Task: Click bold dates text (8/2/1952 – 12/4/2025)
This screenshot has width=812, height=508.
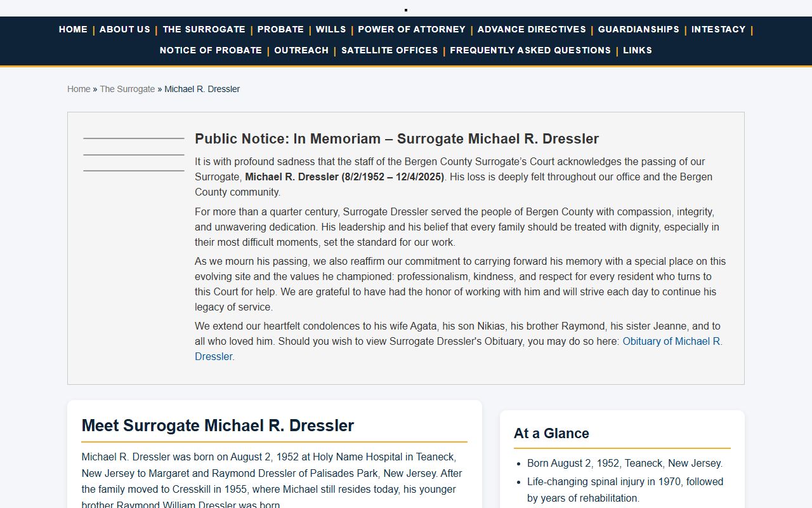Action: (x=393, y=177)
